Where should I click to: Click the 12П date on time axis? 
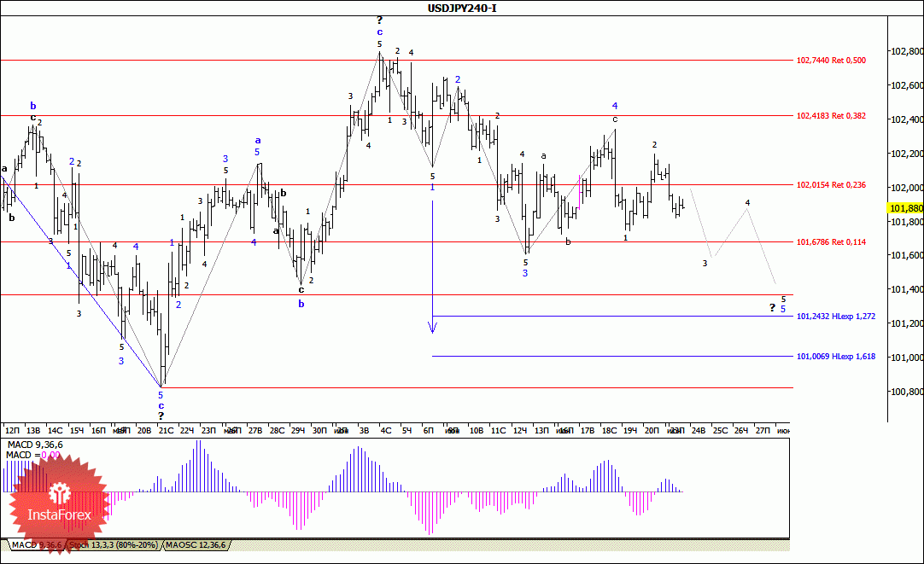tap(12, 431)
